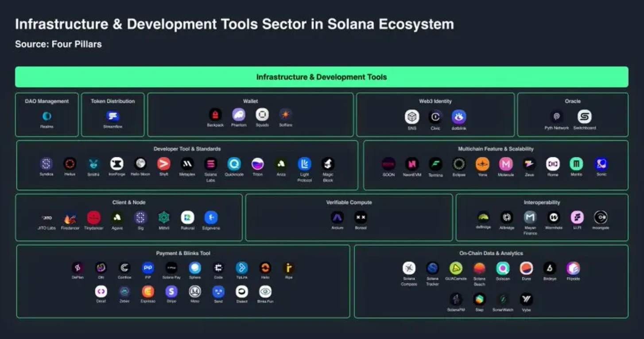Open the SNS icon in Web3 Identity
This screenshot has height=339, width=644.
coord(412,117)
